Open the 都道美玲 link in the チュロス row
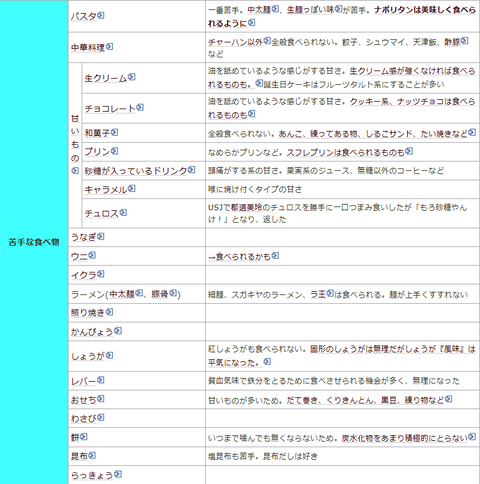 246,208
